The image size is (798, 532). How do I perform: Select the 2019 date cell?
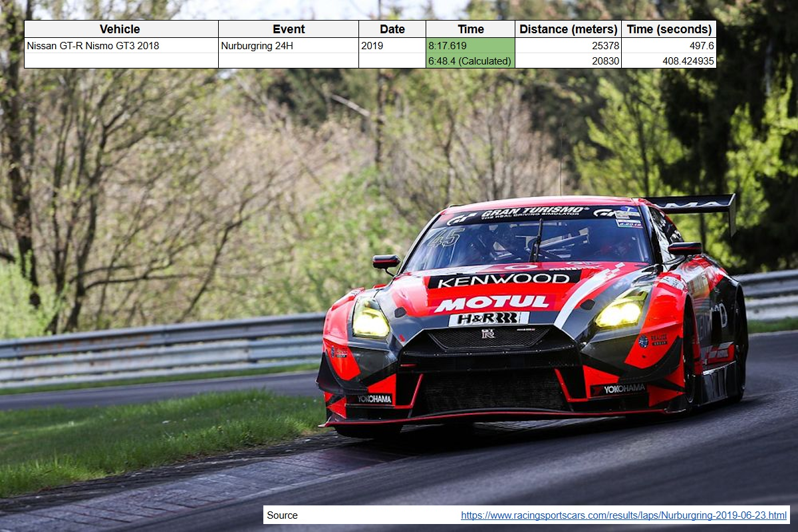pos(392,46)
